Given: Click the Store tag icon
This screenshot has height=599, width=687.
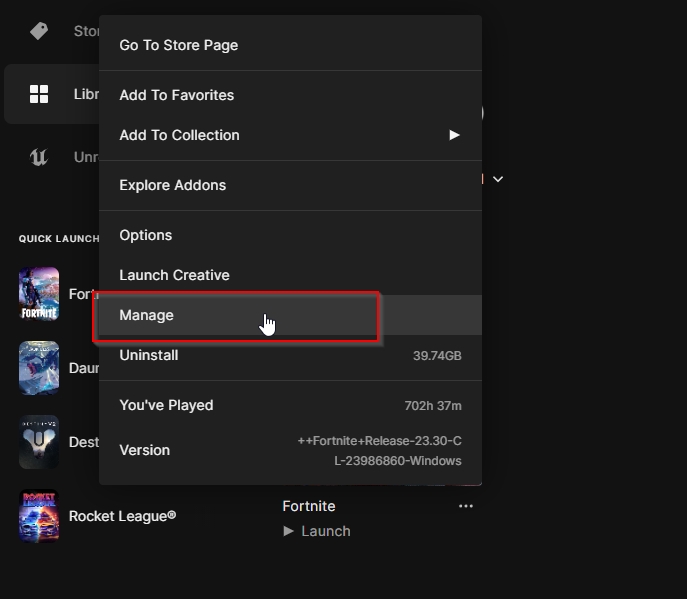Looking at the screenshot, I should point(39,31).
